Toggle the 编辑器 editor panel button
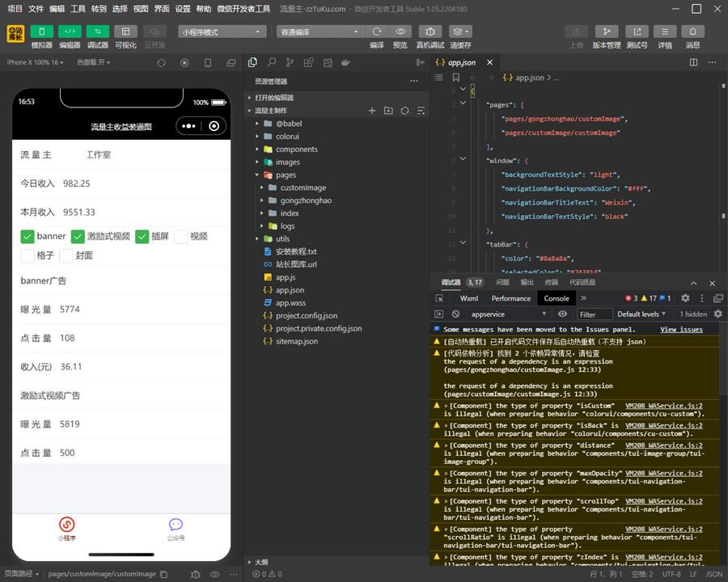728x582 pixels. click(x=70, y=32)
